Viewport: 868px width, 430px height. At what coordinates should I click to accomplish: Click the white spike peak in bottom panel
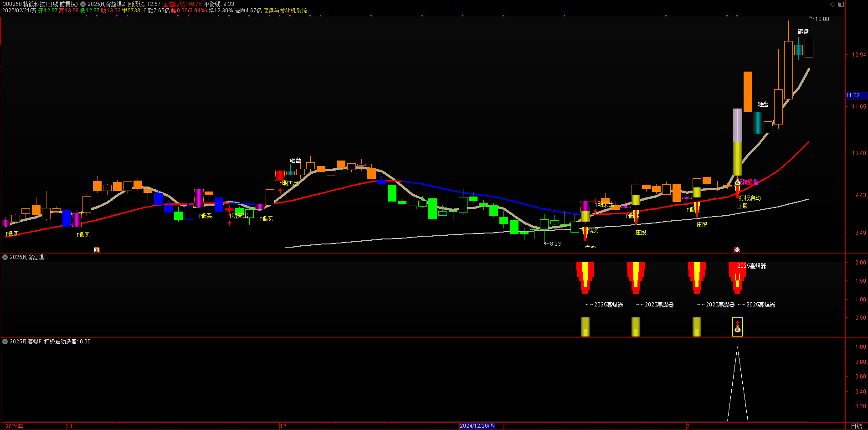tap(737, 348)
